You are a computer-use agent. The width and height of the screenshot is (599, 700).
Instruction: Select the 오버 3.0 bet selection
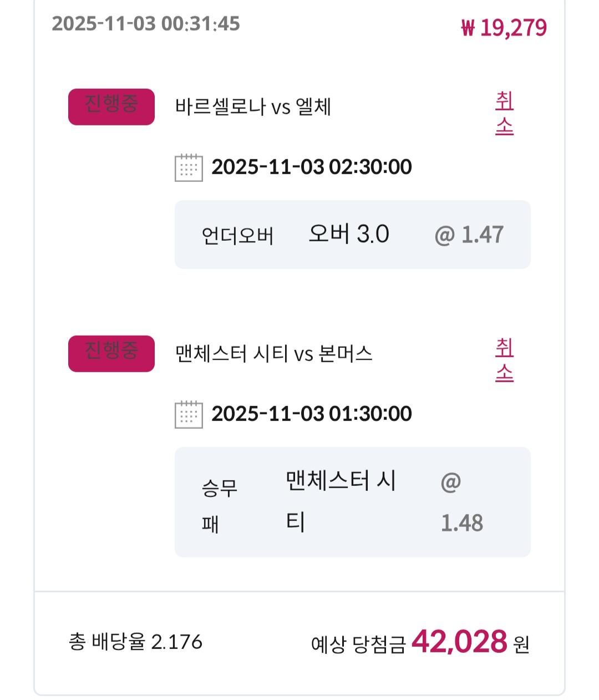[348, 234]
